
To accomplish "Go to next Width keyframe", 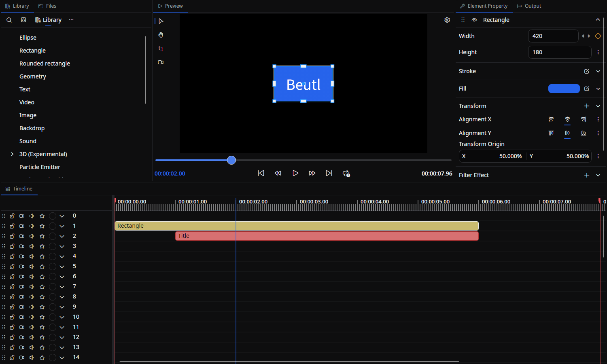I will (x=589, y=36).
